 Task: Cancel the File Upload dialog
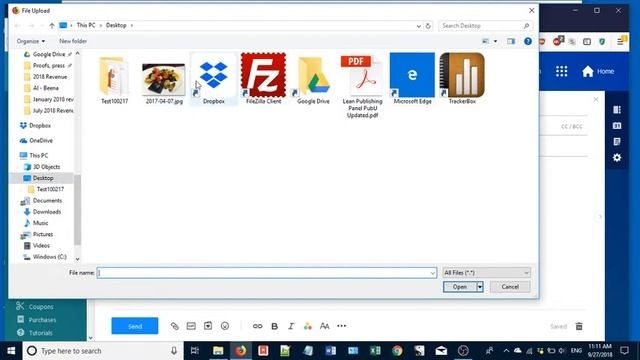[510, 287]
